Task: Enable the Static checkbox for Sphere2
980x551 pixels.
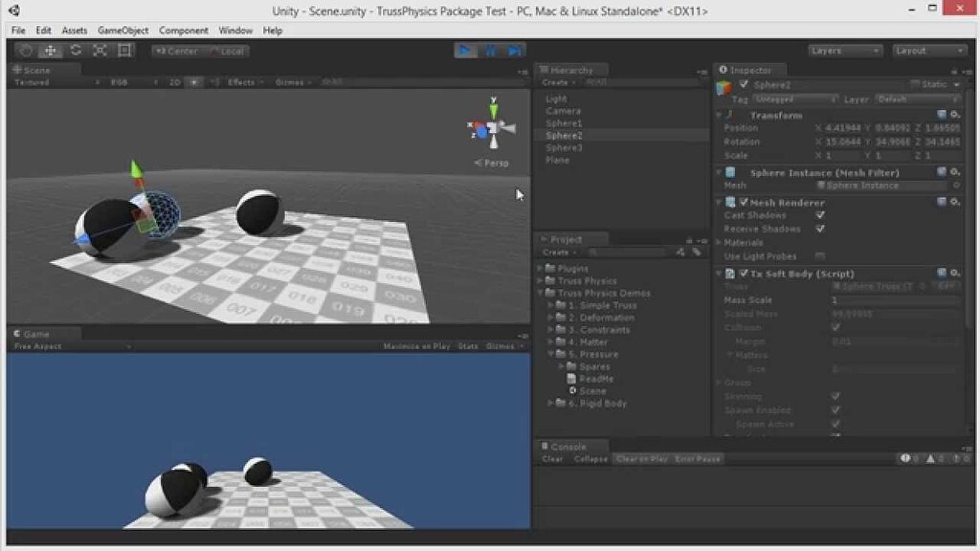Action: point(914,84)
